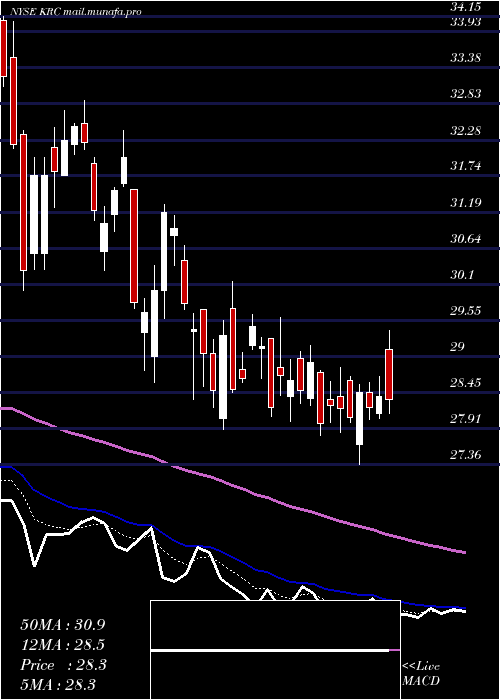The height and width of the screenshot is (700, 500).
Task: Click the 33.93 price axis label
Action: 466,22
